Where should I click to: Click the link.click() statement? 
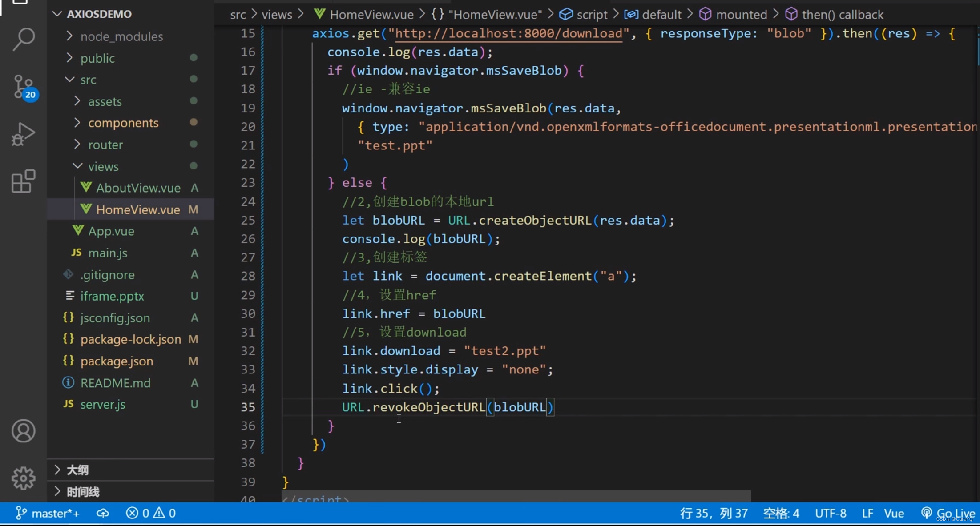(391, 389)
